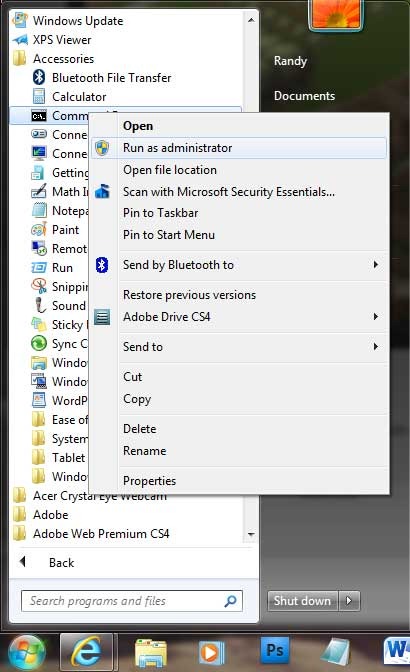Click the Getting Started icon
Screen dimensions: 410x672
[38, 172]
